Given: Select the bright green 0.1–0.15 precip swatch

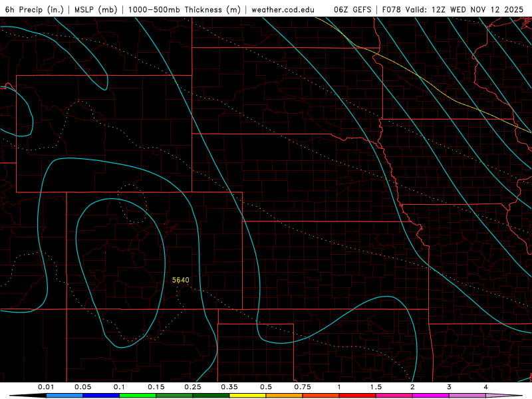Looking at the screenshot, I should pos(138,396).
